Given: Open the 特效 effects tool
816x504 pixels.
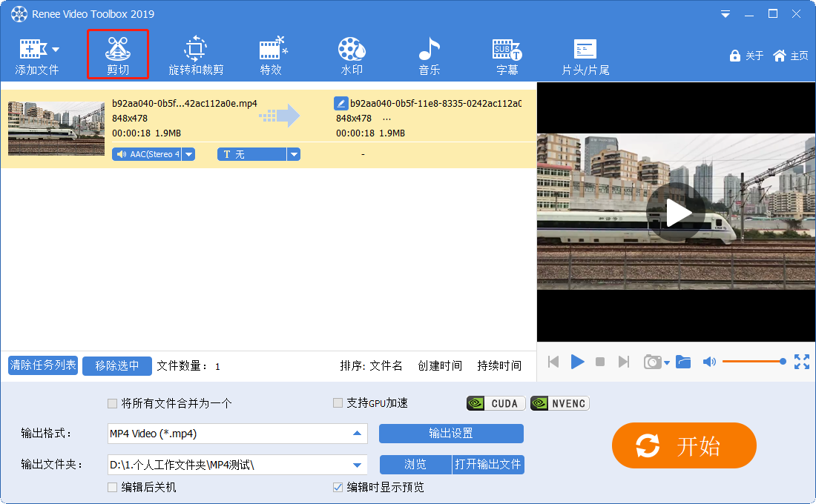Looking at the screenshot, I should [x=272, y=56].
